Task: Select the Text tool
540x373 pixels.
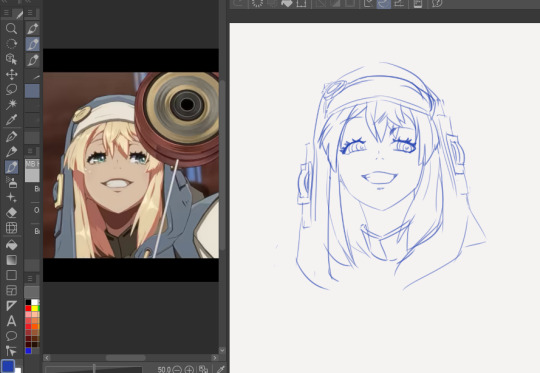Action: click(11, 321)
